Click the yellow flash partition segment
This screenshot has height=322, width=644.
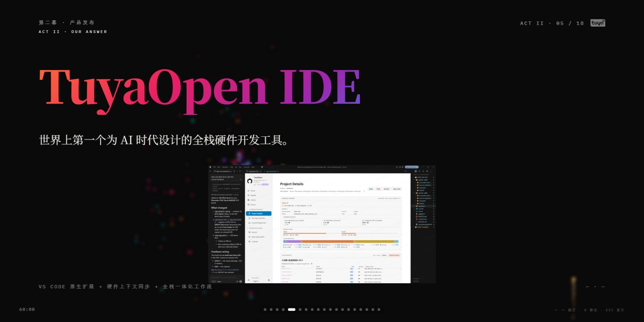[x=374, y=242]
